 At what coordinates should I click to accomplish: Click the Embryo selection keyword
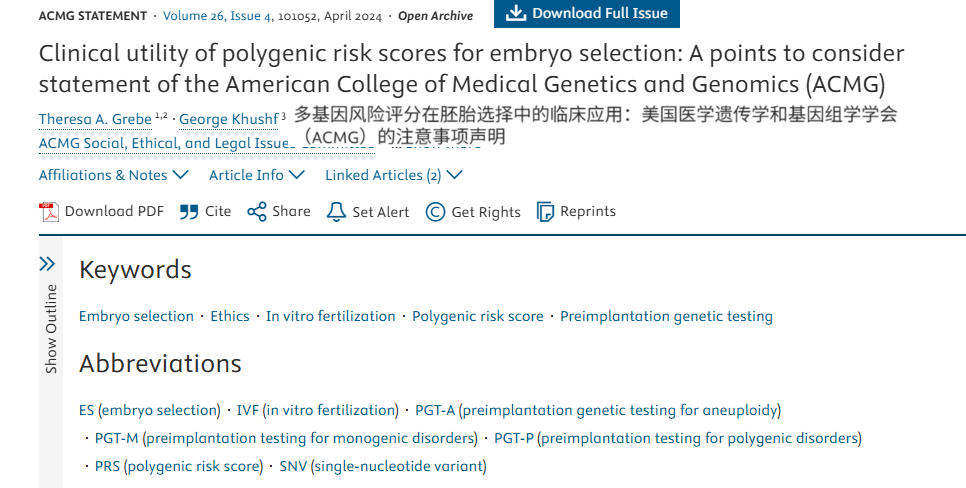click(136, 316)
